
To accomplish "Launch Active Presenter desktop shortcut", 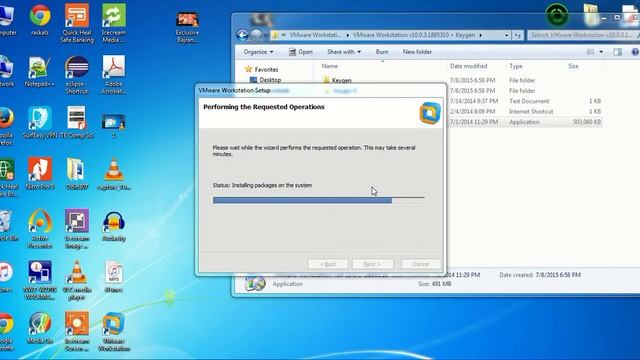I will [x=40, y=229].
